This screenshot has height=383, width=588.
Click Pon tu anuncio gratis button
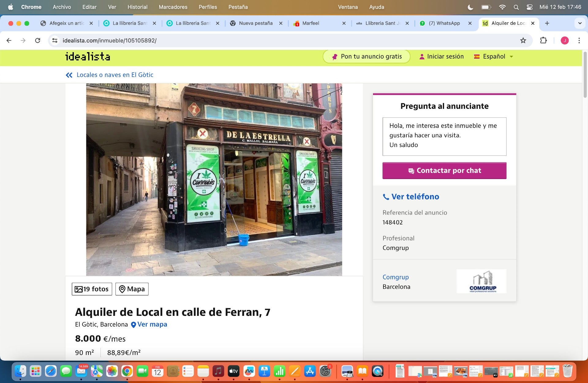pos(367,56)
